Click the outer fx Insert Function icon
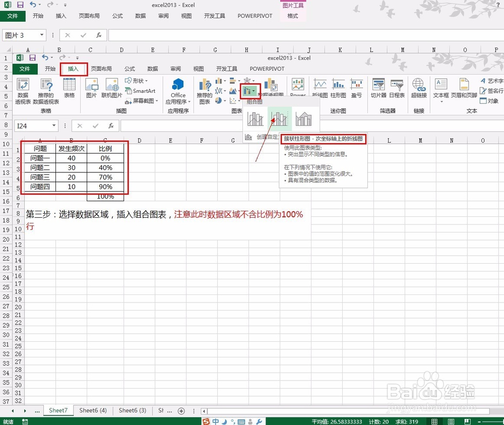The image size is (504, 425). click(99, 35)
